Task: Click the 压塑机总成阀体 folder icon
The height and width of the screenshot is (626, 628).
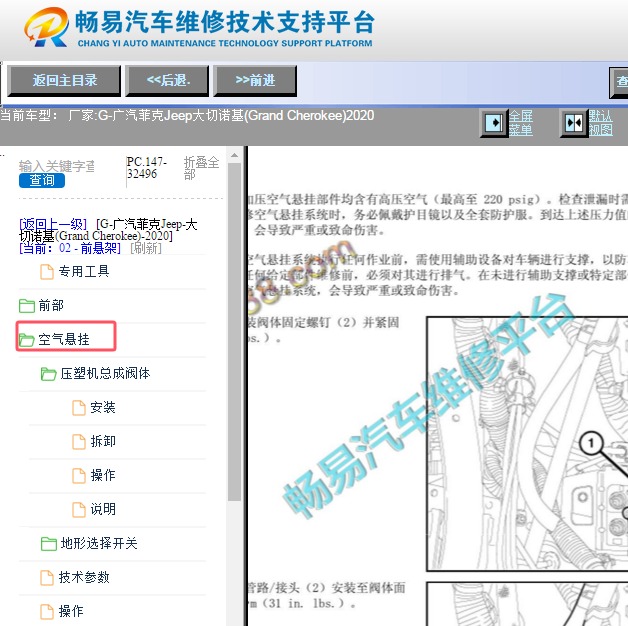Action: click(x=48, y=374)
